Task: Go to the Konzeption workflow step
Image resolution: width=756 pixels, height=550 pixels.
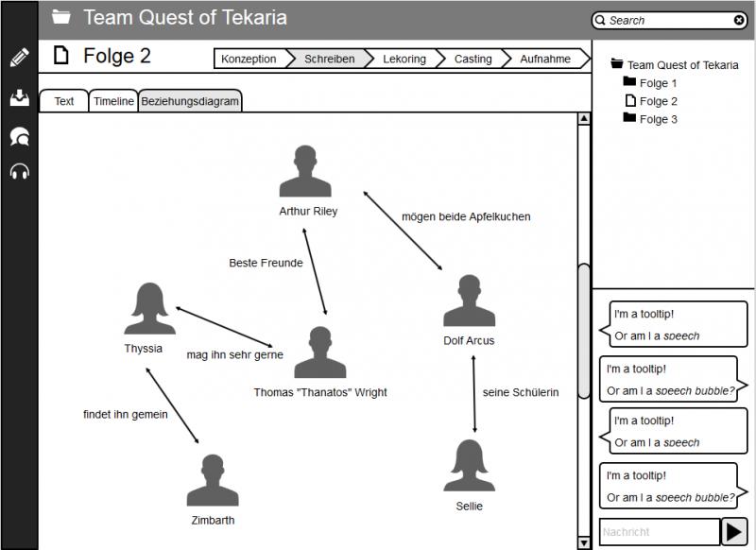Action: click(x=249, y=59)
